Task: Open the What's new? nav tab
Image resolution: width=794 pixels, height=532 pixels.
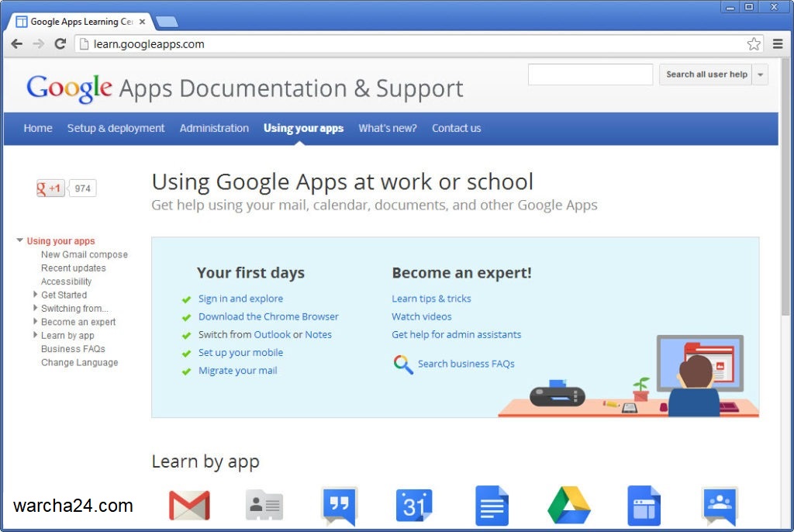Action: (x=388, y=128)
